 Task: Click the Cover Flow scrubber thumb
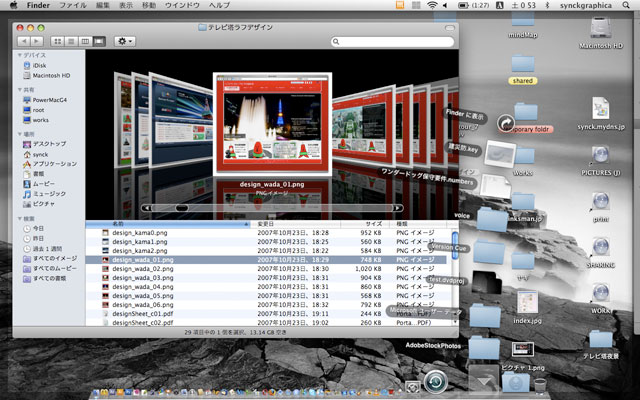[182, 208]
